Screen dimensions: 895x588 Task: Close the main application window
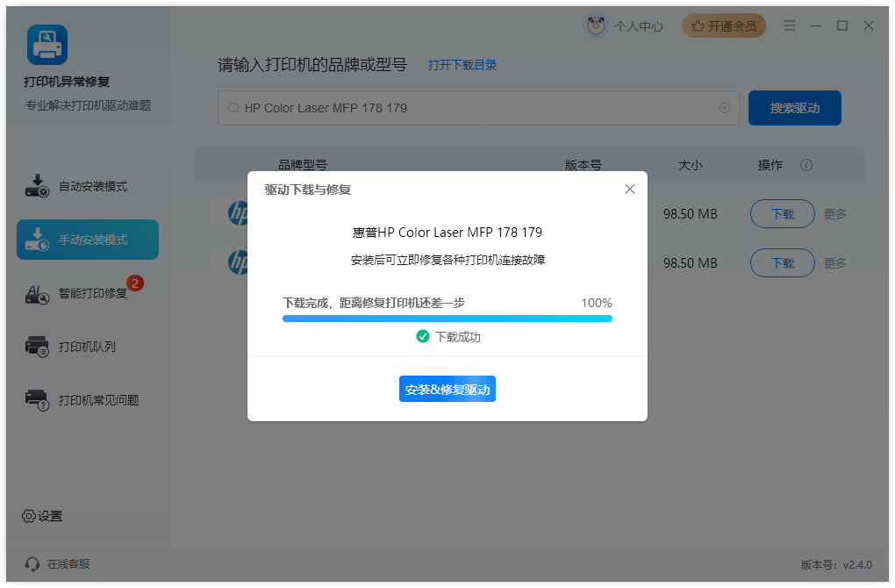(x=869, y=25)
